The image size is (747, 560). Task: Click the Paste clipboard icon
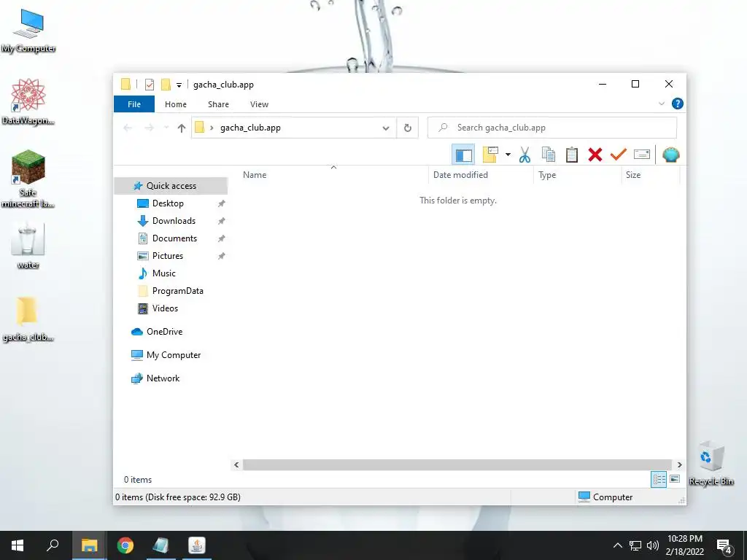pos(572,155)
